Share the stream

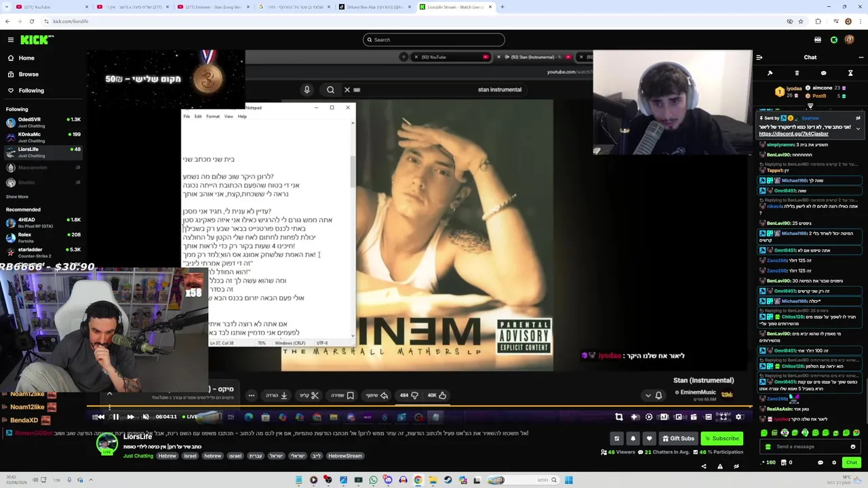703,466
